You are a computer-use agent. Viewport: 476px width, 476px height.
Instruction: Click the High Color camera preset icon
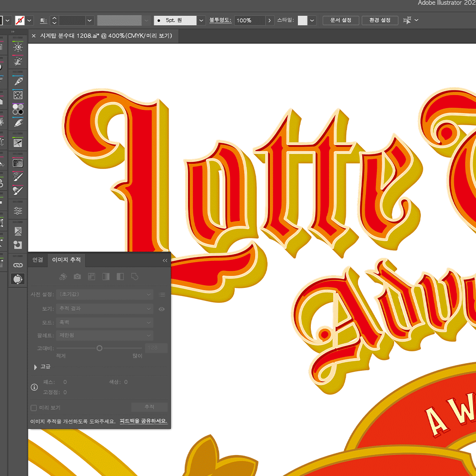(77, 277)
